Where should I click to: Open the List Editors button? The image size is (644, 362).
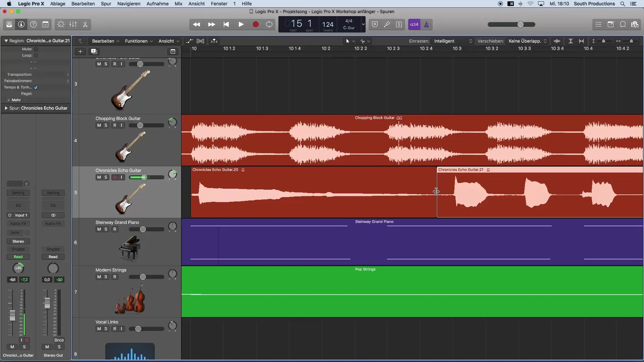(x=598, y=24)
